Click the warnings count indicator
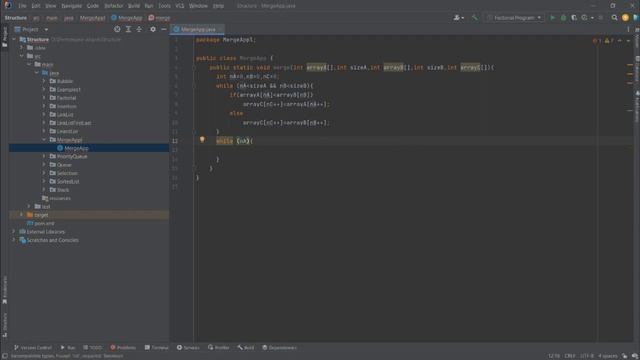Viewport: 640px width, 360px height. coord(609,40)
